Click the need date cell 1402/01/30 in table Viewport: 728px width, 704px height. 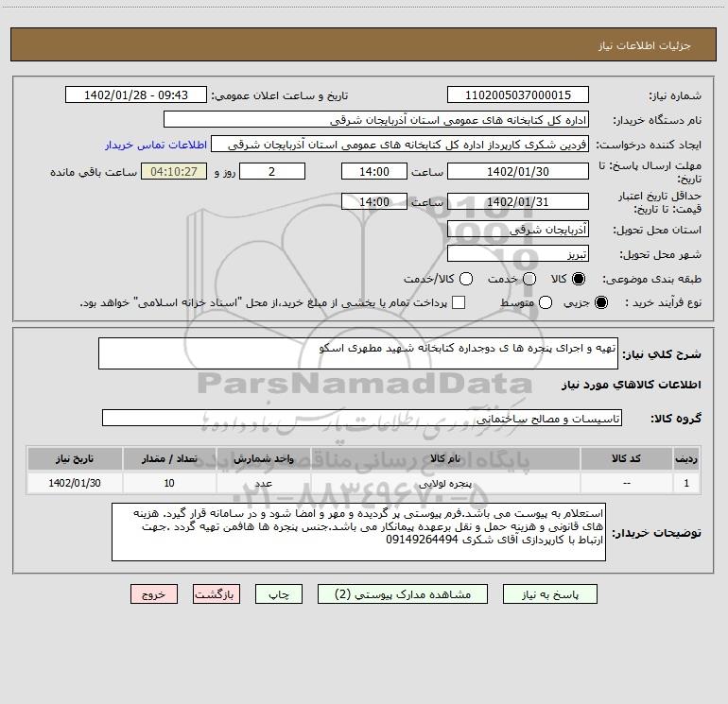point(75,483)
